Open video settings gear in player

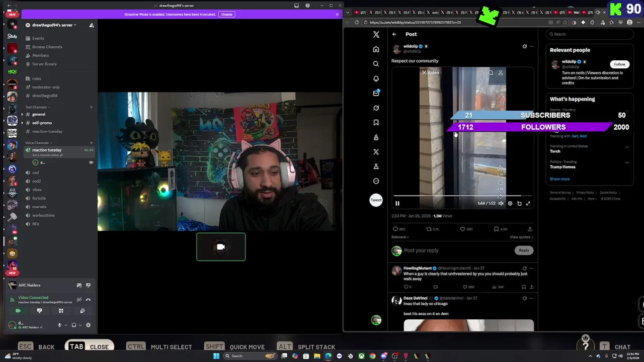coord(510,203)
